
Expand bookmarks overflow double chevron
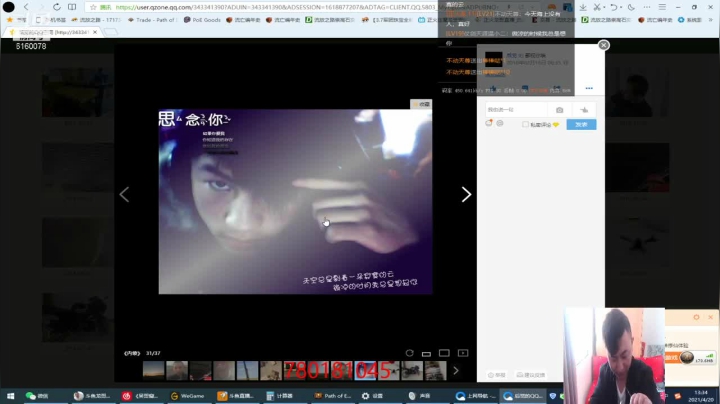[x=711, y=20]
